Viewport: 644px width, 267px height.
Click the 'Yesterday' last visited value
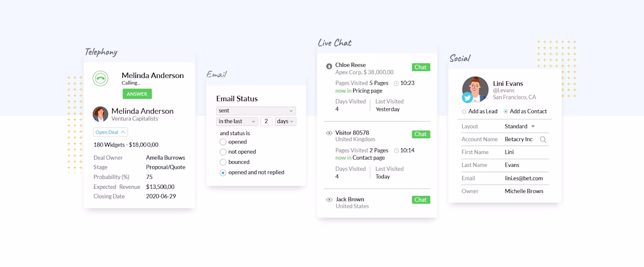point(387,109)
